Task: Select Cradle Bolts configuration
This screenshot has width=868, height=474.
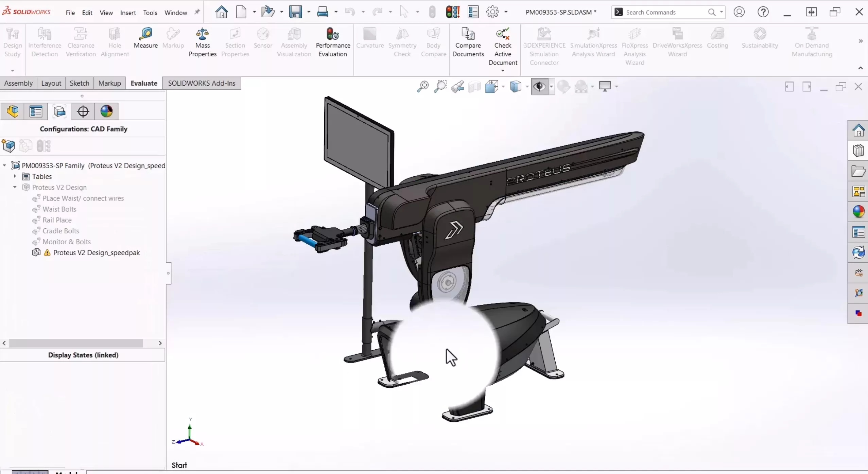Action: coord(60,231)
